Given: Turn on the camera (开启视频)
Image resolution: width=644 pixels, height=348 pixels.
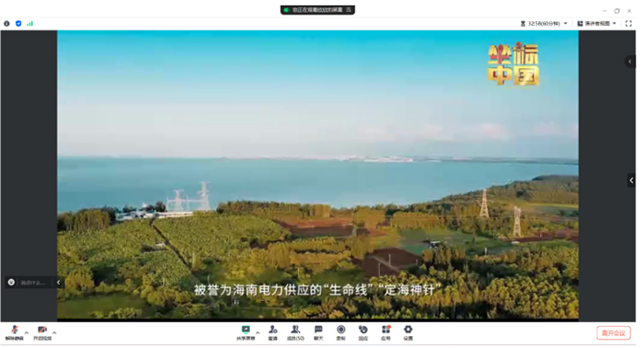Looking at the screenshot, I should pyautogui.click(x=42, y=332).
